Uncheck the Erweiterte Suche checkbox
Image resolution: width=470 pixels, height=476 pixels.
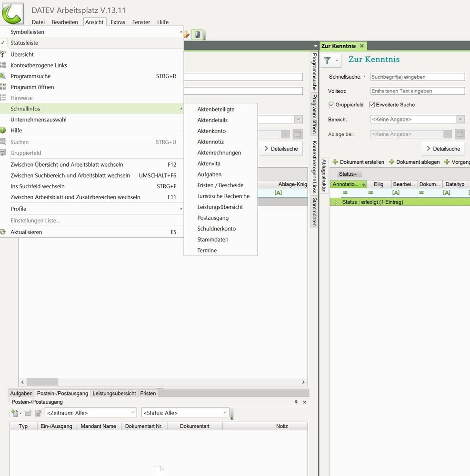(x=372, y=104)
